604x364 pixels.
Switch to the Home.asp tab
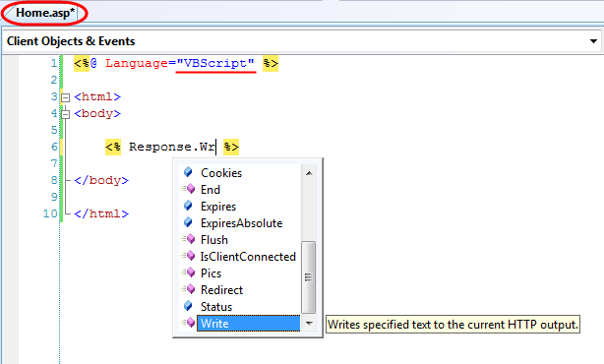coord(44,13)
